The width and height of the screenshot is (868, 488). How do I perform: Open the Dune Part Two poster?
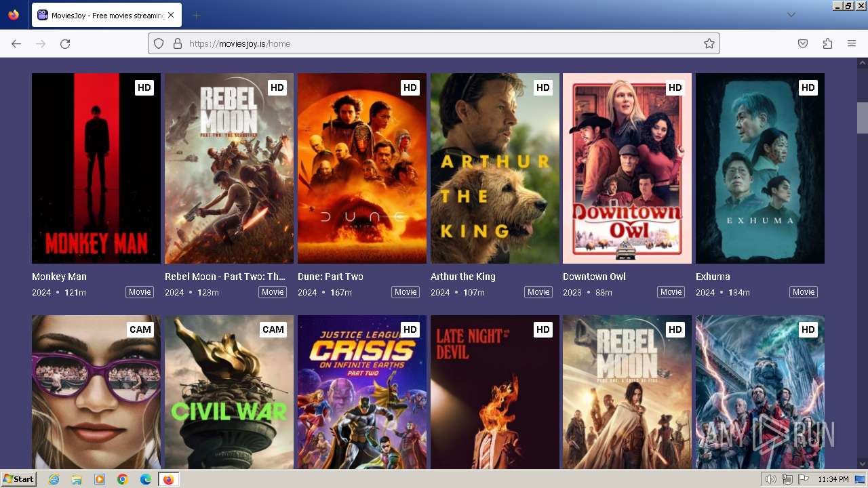tap(362, 168)
